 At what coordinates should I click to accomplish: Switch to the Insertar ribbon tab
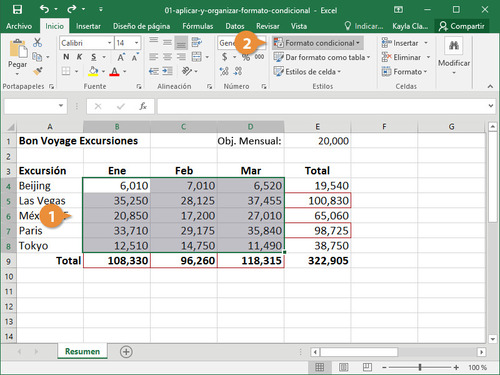[88, 26]
